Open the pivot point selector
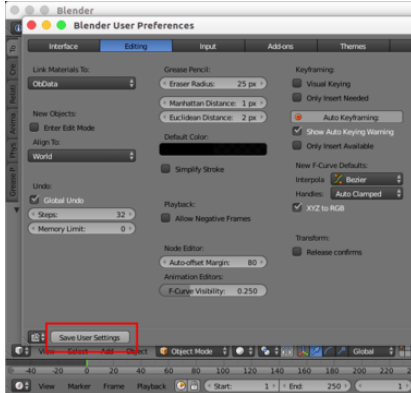 (x=269, y=351)
